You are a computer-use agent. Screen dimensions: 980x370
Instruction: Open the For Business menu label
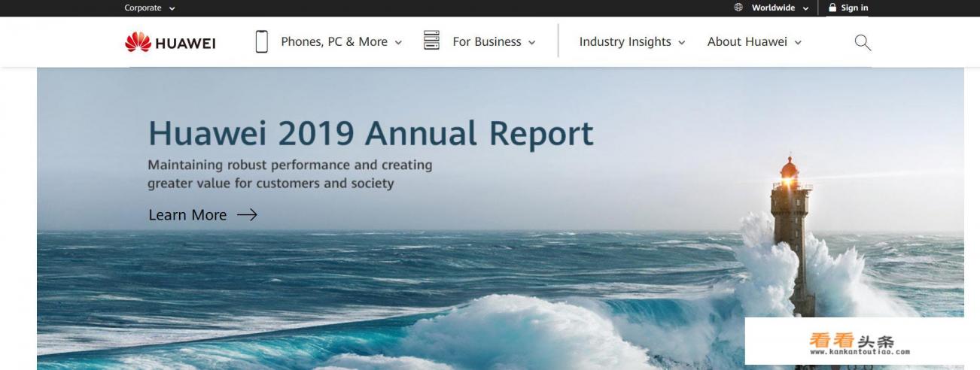[x=486, y=42]
